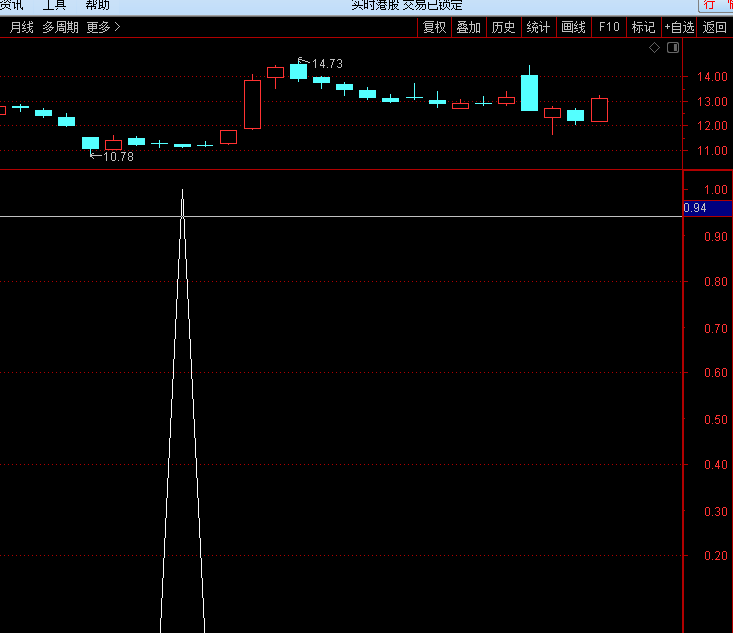Image resolution: width=733 pixels, height=633 pixels.
Task: Switch to 月线 monthly period
Action: pyautogui.click(x=22, y=28)
